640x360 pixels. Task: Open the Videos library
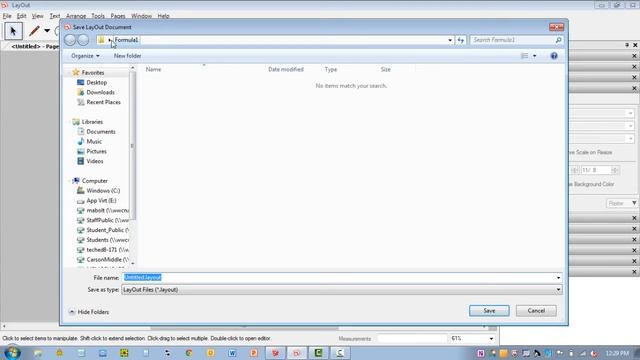[x=95, y=161]
